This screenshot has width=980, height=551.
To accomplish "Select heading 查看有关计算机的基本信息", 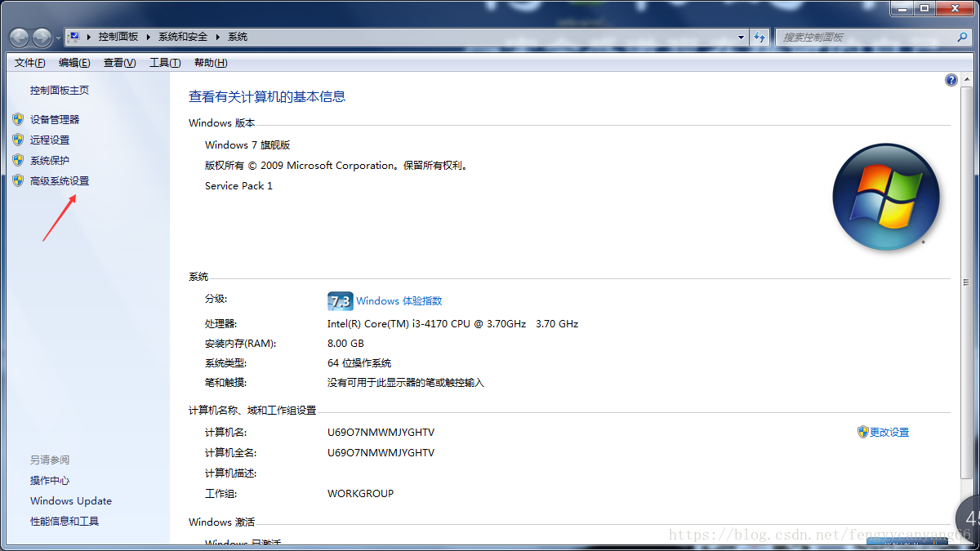I will pyautogui.click(x=267, y=96).
